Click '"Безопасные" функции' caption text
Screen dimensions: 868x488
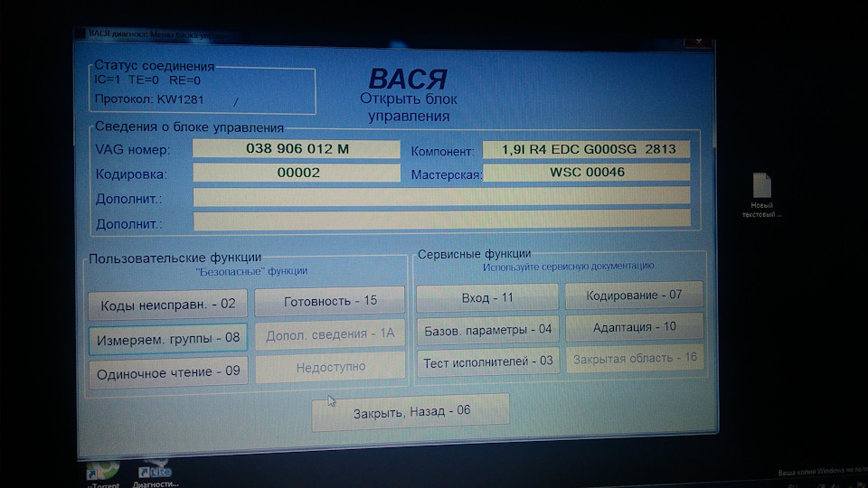coord(251,271)
